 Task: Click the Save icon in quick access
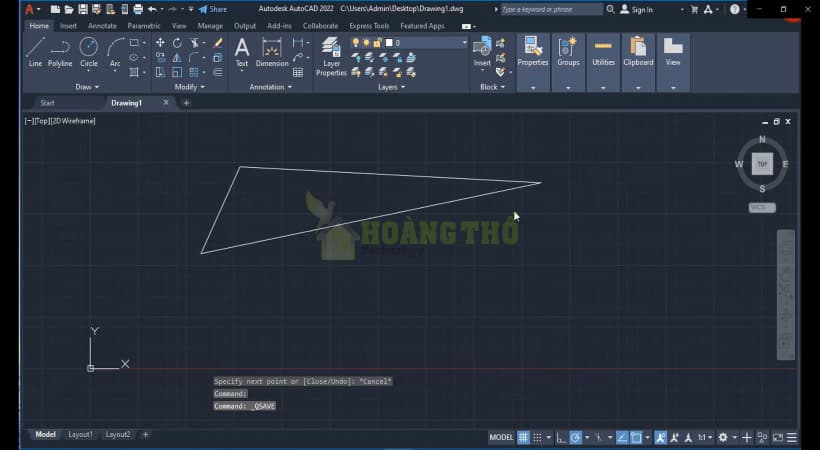pos(83,9)
